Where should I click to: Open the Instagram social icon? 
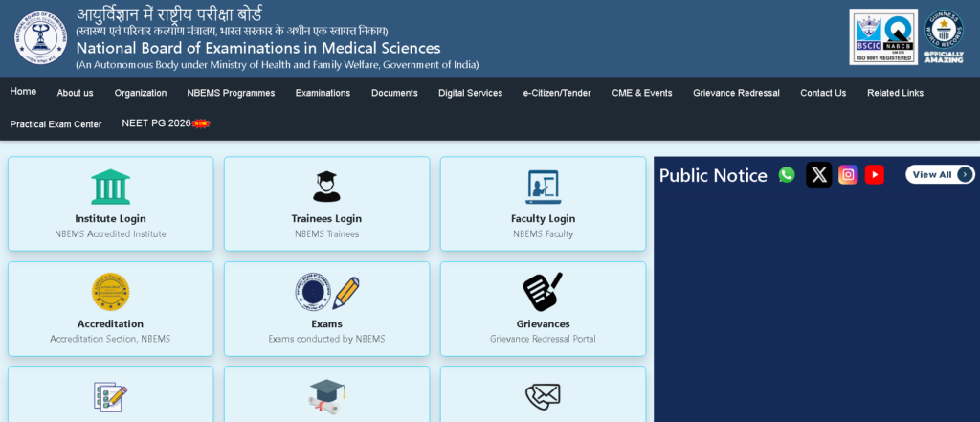point(848,174)
